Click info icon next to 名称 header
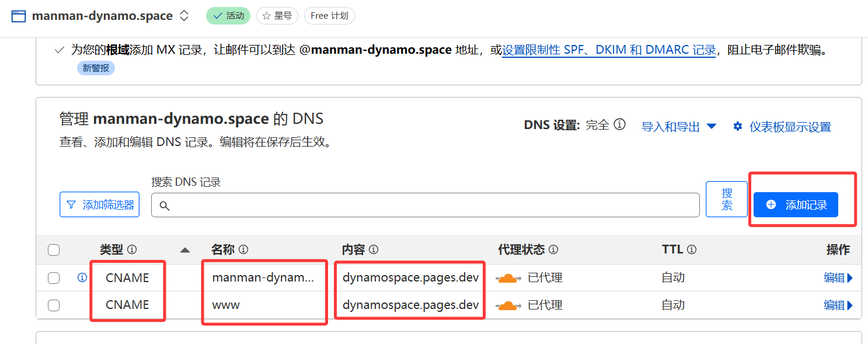 (243, 249)
